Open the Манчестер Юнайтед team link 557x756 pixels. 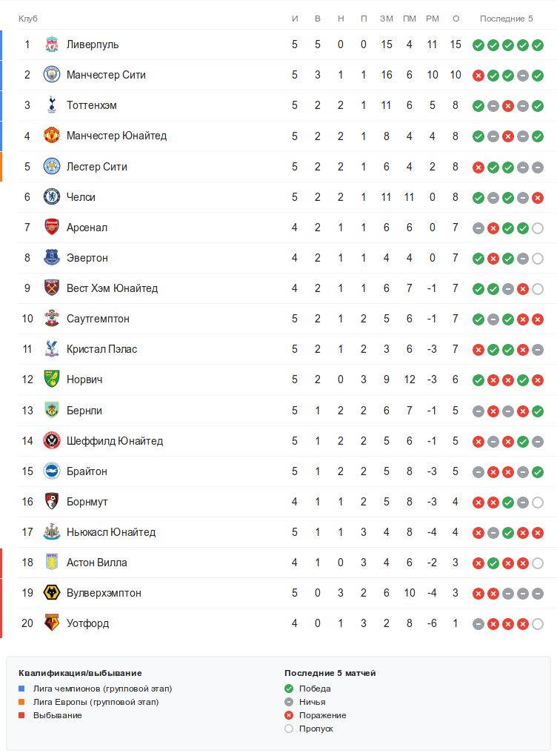(x=116, y=136)
